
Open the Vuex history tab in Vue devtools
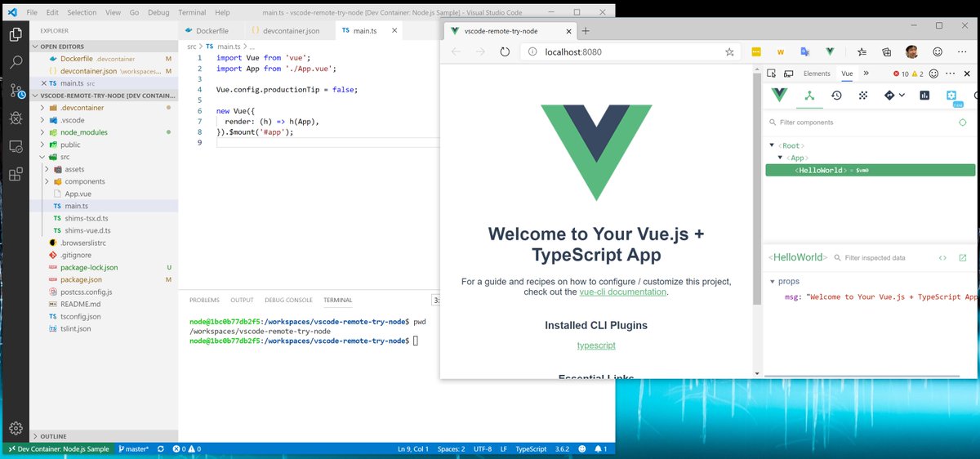[x=836, y=95]
